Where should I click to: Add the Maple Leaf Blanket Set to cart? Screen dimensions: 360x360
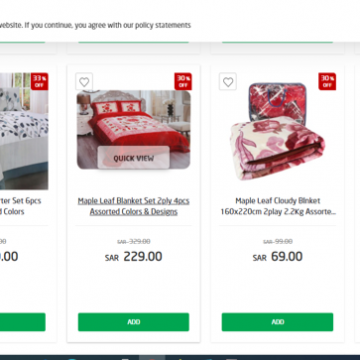click(134, 322)
